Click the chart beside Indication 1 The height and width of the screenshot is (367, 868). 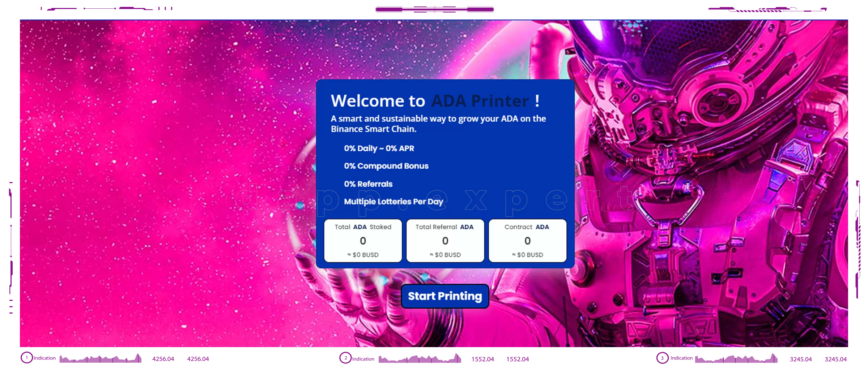[x=101, y=358]
